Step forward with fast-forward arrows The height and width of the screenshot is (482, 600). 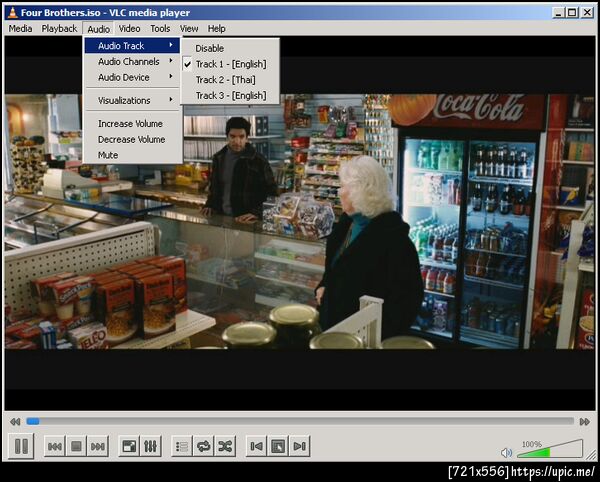pos(584,422)
